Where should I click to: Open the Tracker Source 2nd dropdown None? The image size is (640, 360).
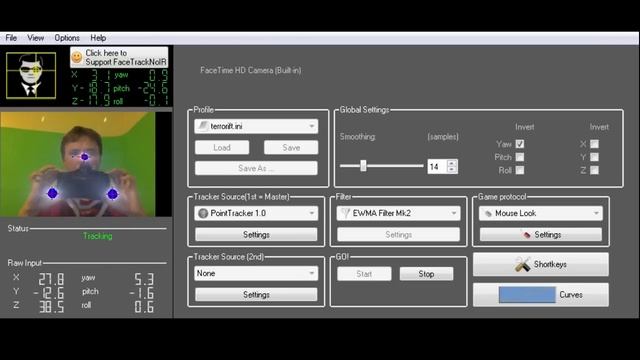256,273
